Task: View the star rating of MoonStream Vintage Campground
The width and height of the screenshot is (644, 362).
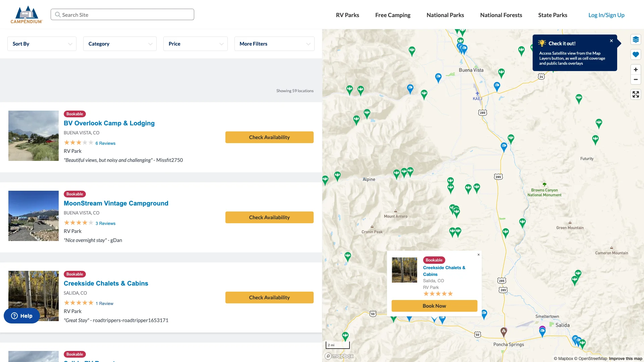Action: pyautogui.click(x=78, y=222)
